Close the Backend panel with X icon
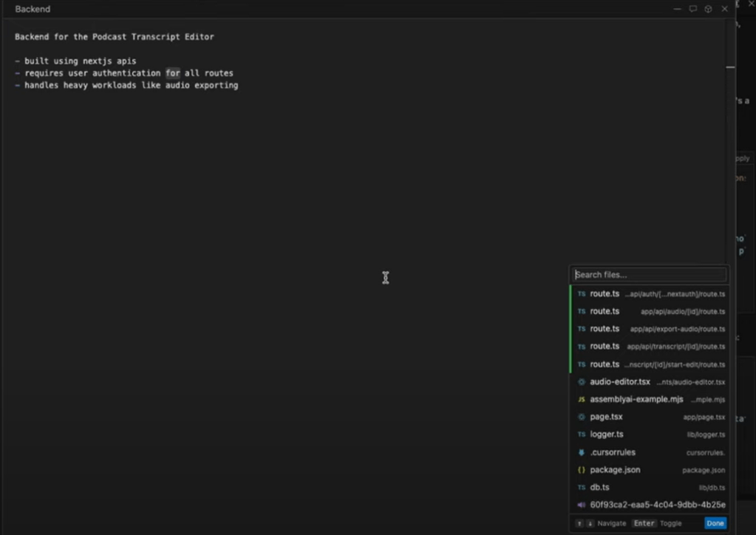The height and width of the screenshot is (535, 756). pos(724,9)
